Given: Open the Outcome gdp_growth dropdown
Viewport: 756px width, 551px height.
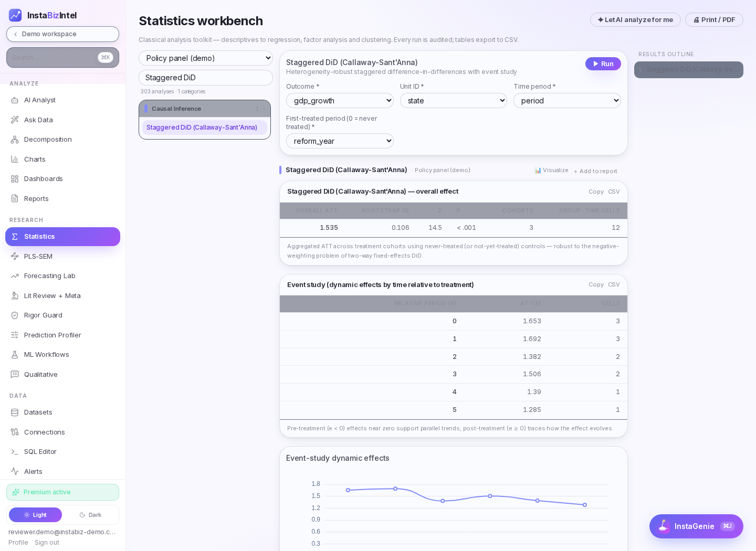Looking at the screenshot, I should [x=340, y=101].
